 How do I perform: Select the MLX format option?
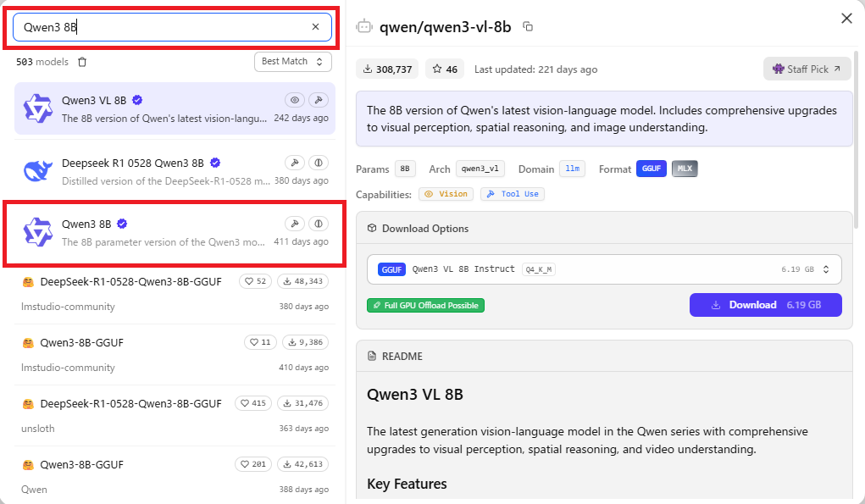click(x=685, y=169)
